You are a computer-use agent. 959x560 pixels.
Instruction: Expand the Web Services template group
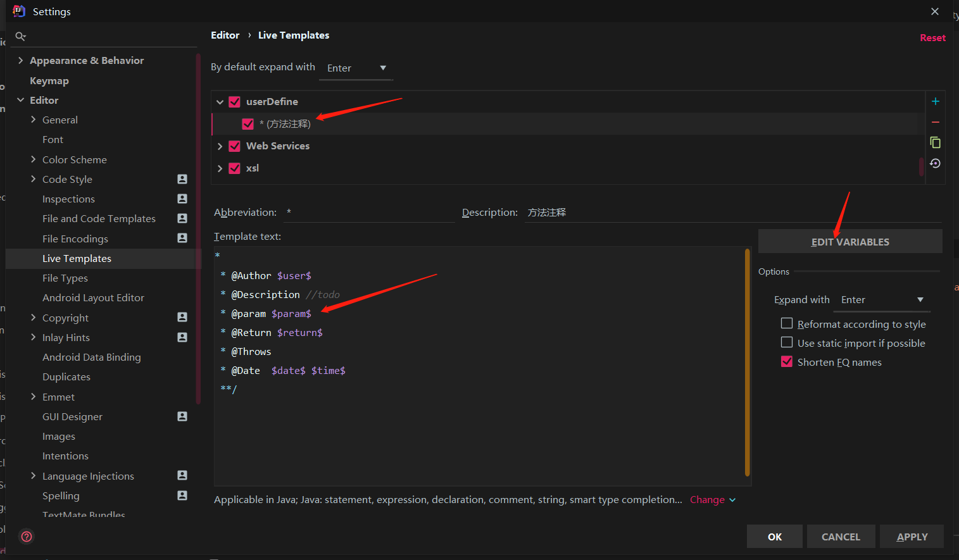tap(220, 146)
